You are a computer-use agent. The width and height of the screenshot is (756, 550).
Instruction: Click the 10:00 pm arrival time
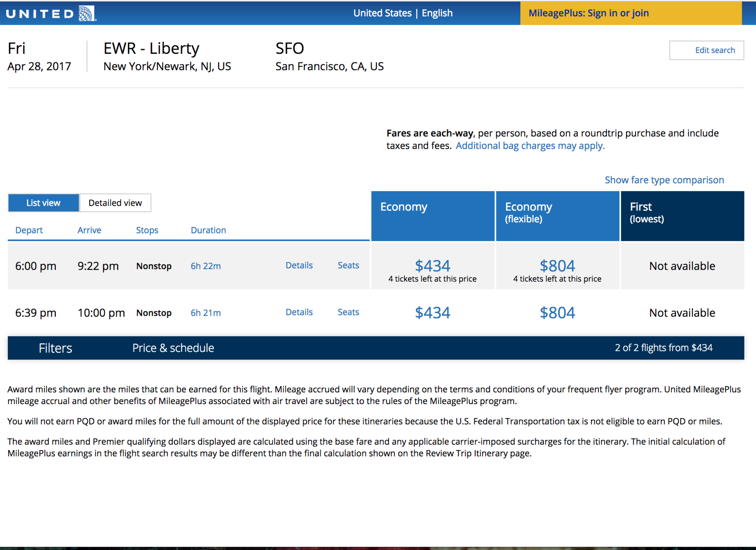(x=101, y=313)
